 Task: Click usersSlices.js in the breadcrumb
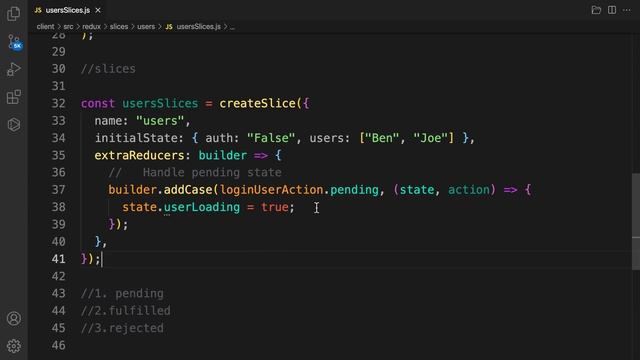point(198,27)
